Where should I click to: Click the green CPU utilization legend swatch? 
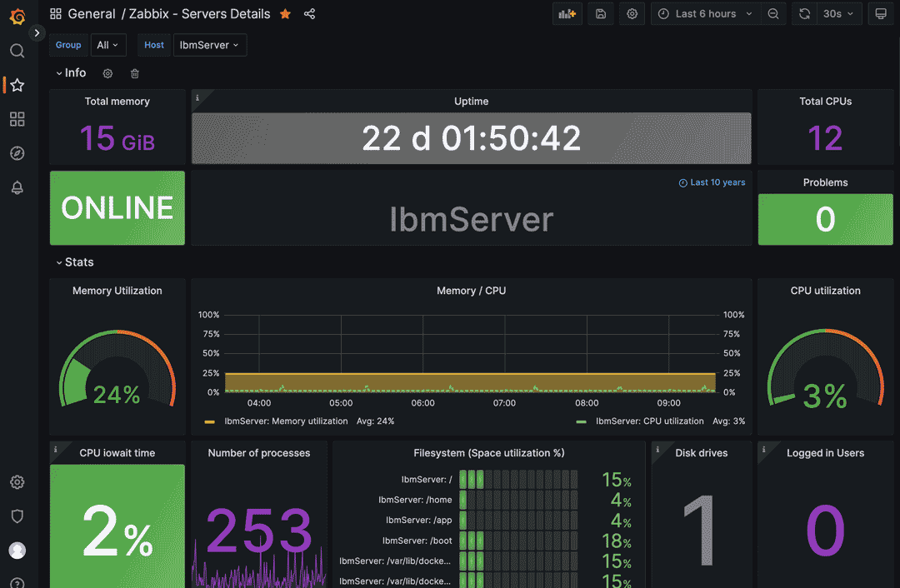(581, 421)
